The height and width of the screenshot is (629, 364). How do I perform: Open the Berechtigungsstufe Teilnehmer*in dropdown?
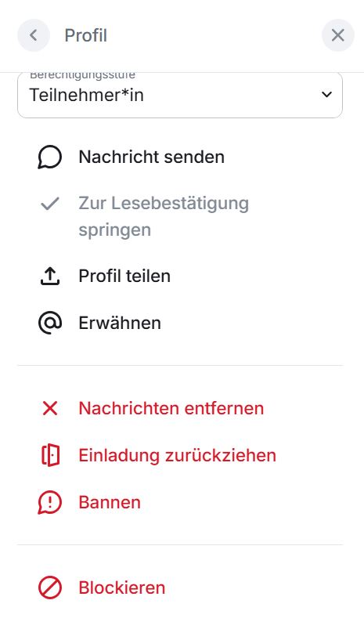180,95
